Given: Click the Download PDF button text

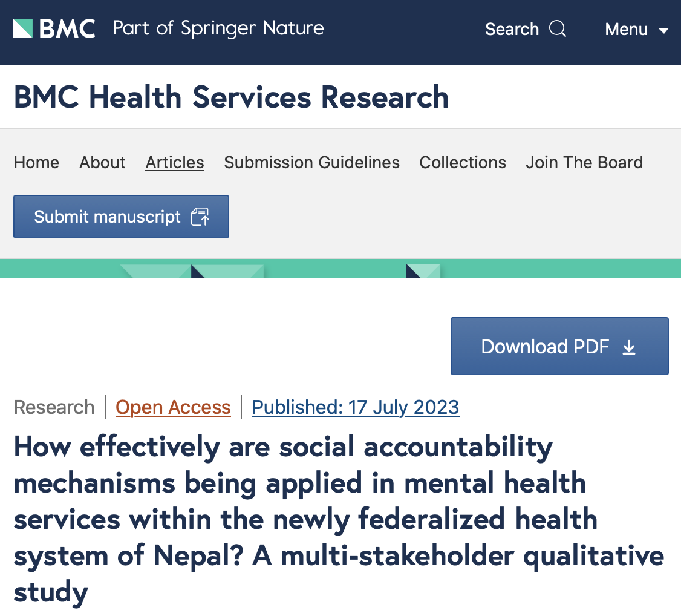Looking at the screenshot, I should [x=545, y=347].
